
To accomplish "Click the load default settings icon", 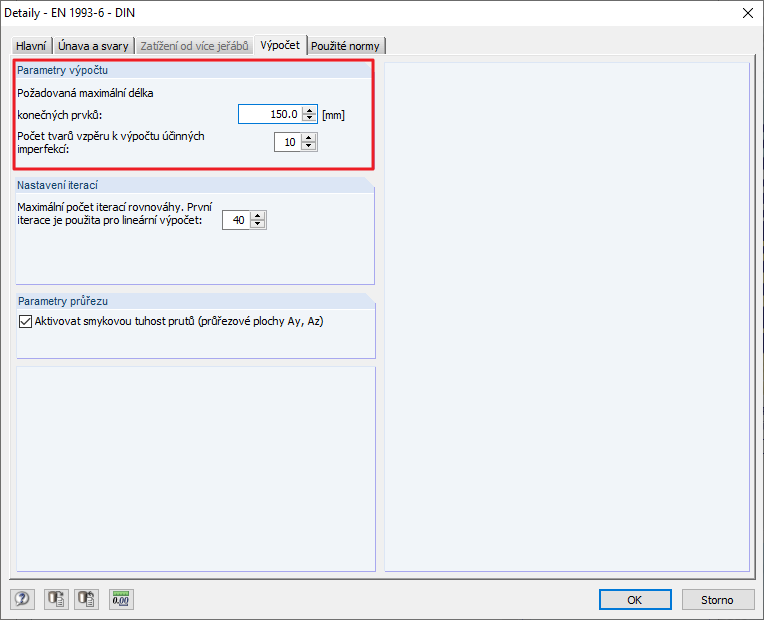I will pyautogui.click(x=56, y=599).
